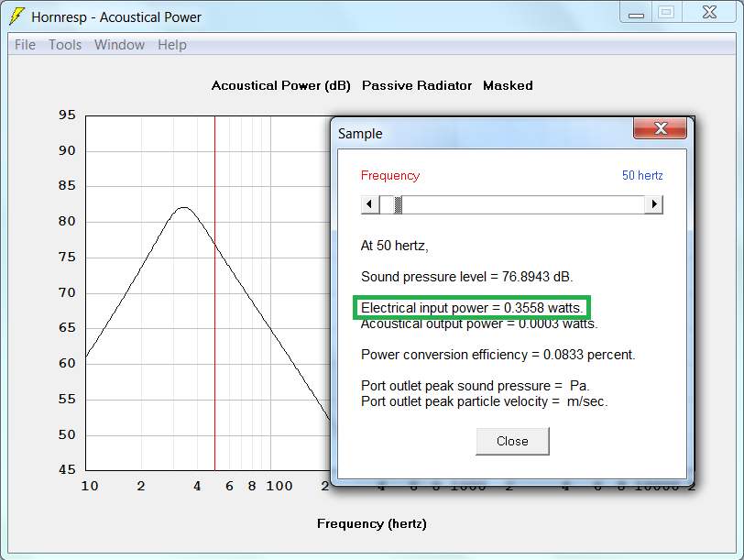Viewport: 744px width, 560px height.
Task: Click the Hornresp lightning bolt icon
Action: point(17,16)
